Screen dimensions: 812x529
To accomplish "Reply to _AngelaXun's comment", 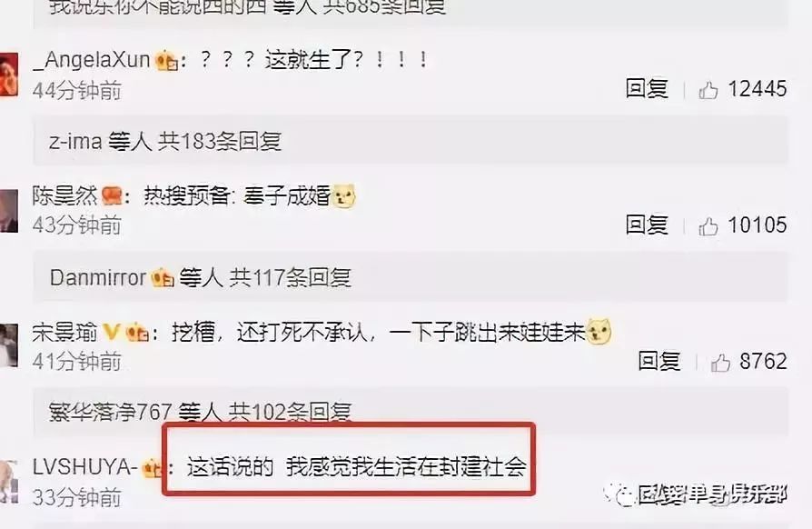I will tap(647, 88).
